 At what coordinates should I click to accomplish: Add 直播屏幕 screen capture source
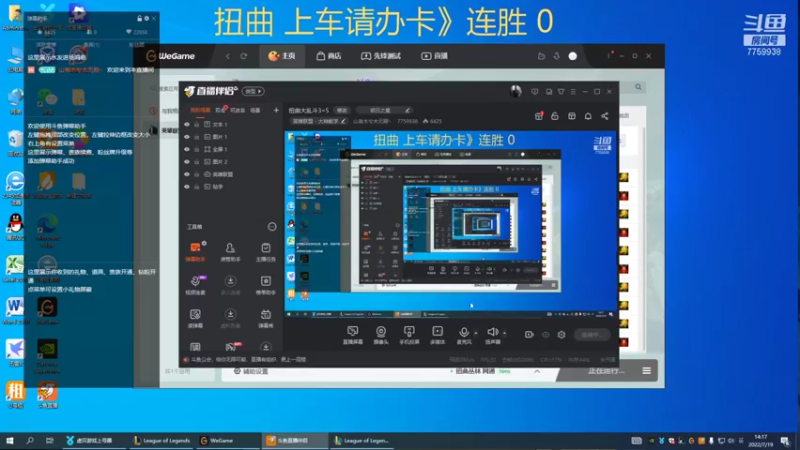click(x=353, y=335)
